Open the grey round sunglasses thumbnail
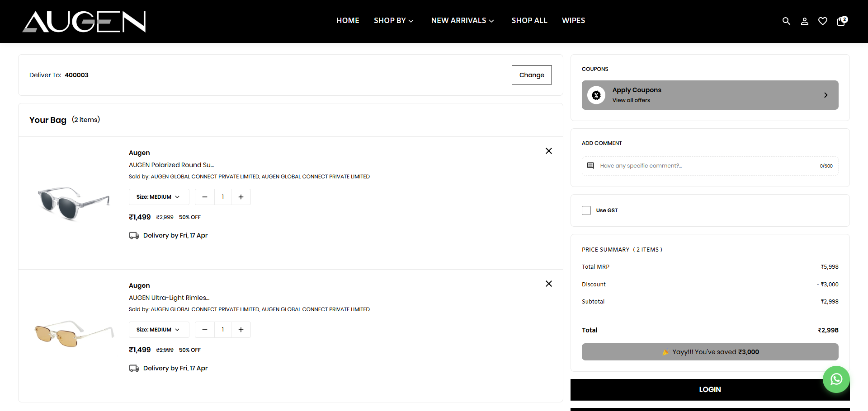Image resolution: width=868 pixels, height=411 pixels. coord(74,203)
